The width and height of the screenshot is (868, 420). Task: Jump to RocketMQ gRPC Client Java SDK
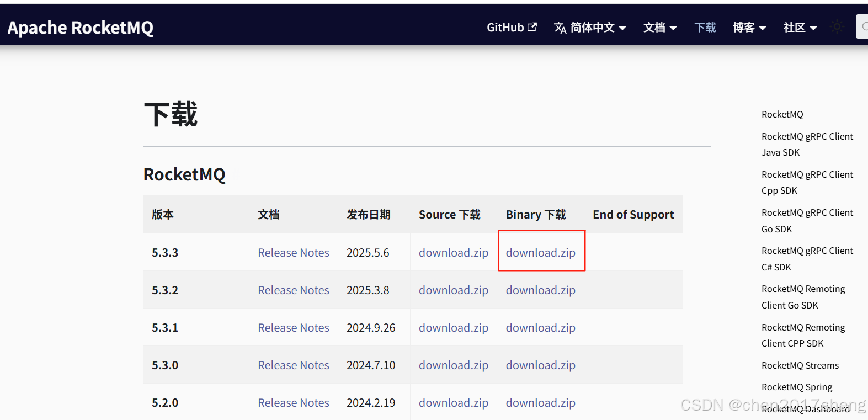(x=807, y=145)
